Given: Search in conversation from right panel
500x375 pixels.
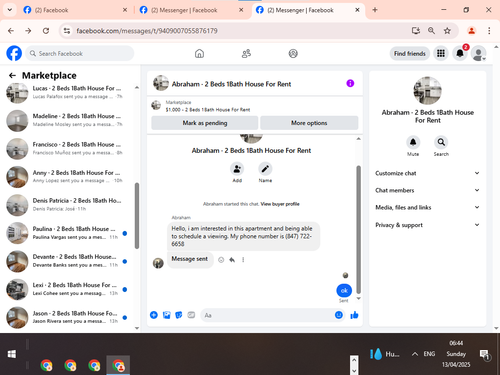Looking at the screenshot, I should (441, 142).
